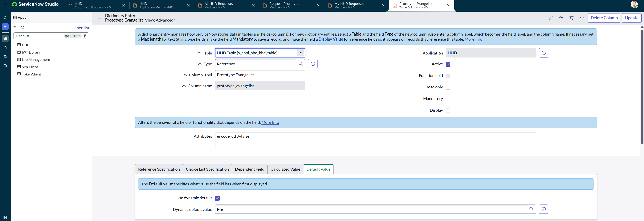
Task: Select the Apps panel icon in sidebar
Action: pos(5,38)
